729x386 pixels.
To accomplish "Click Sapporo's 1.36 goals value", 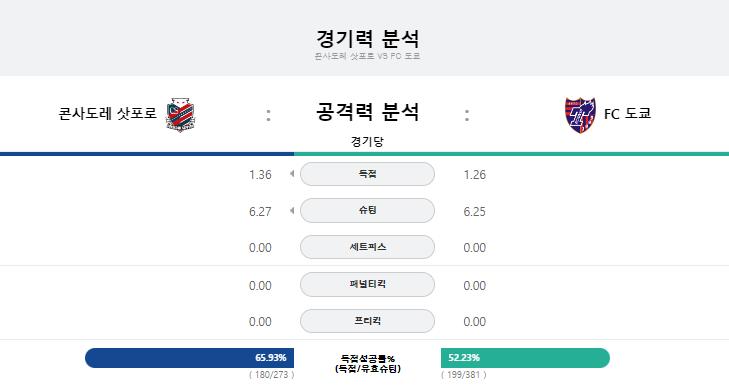I will coord(260,175).
